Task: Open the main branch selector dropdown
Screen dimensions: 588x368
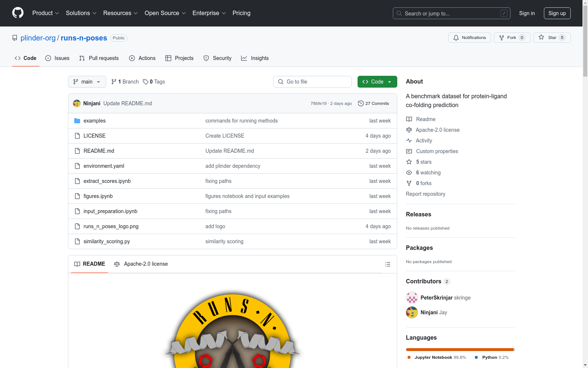Action: [x=87, y=82]
